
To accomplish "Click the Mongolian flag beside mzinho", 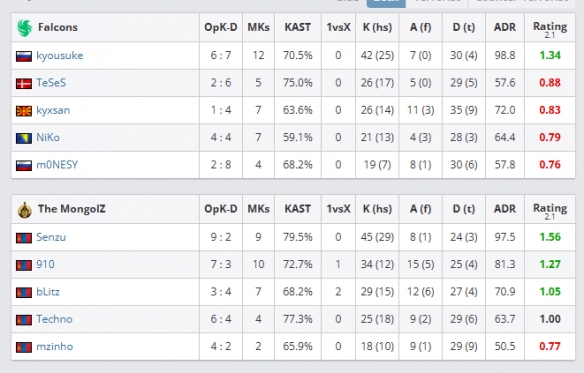I will coord(24,347).
